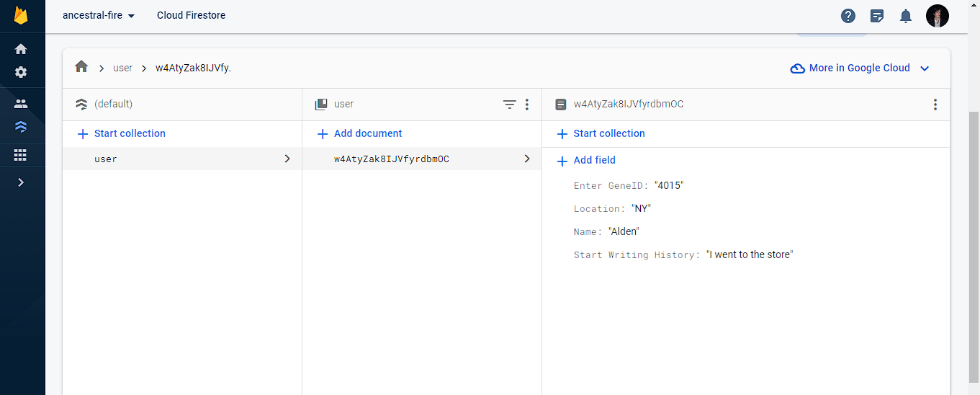Image resolution: width=980 pixels, height=395 pixels.
Task: Go to the breadcrumb root home icon
Action: [x=81, y=67]
